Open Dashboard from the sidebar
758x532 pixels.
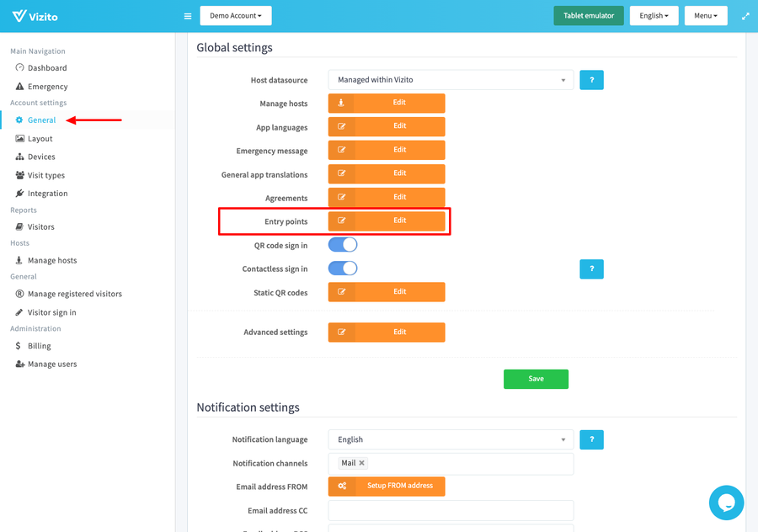tap(46, 68)
